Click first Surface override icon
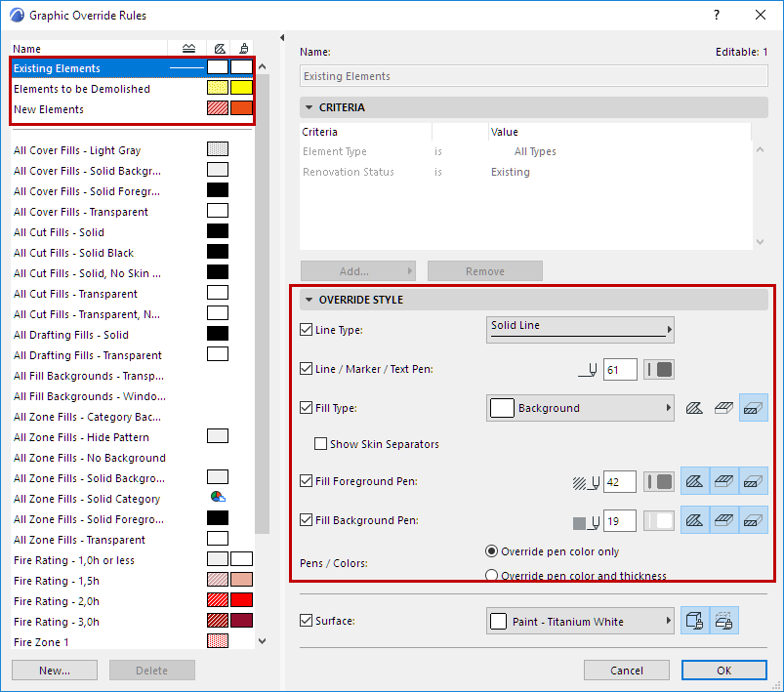The height and width of the screenshot is (692, 784). click(x=694, y=621)
